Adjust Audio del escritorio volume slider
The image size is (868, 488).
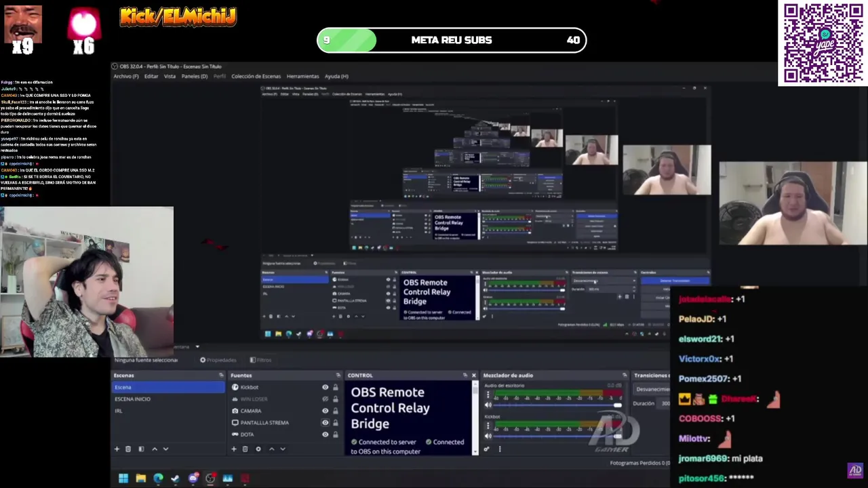click(557, 405)
